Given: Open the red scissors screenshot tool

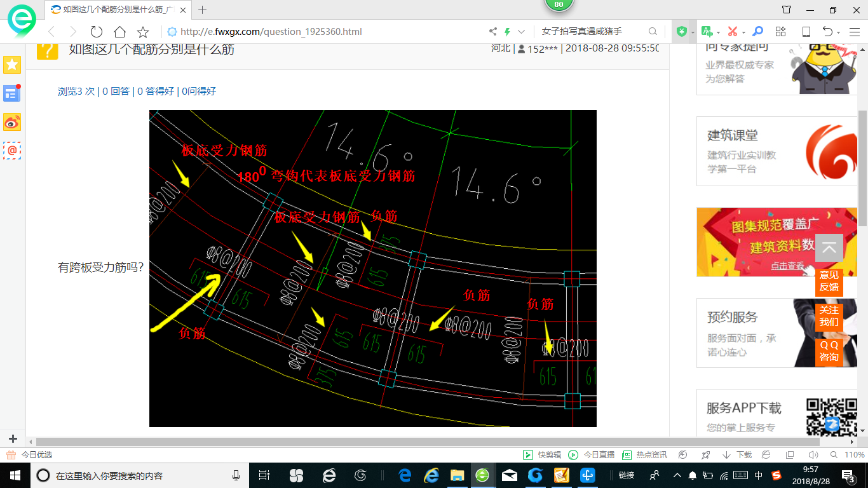Looking at the screenshot, I should click(733, 32).
